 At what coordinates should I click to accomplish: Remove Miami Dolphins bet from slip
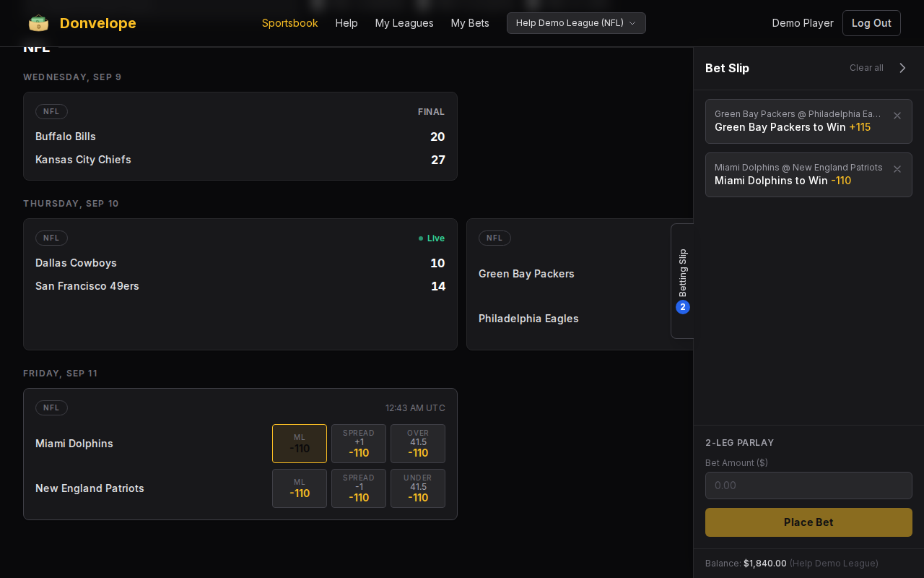[897, 169]
